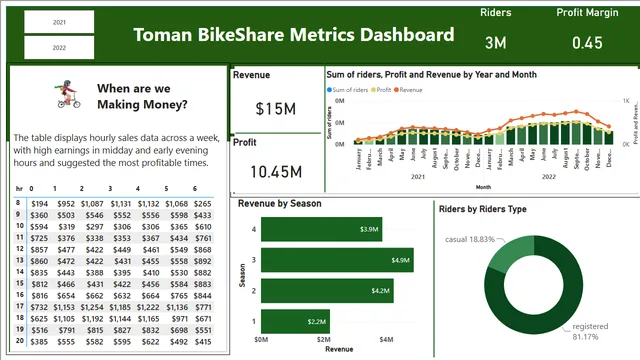Click the blue Sum of riders legend marker
The height and width of the screenshot is (360, 640).
329,90
